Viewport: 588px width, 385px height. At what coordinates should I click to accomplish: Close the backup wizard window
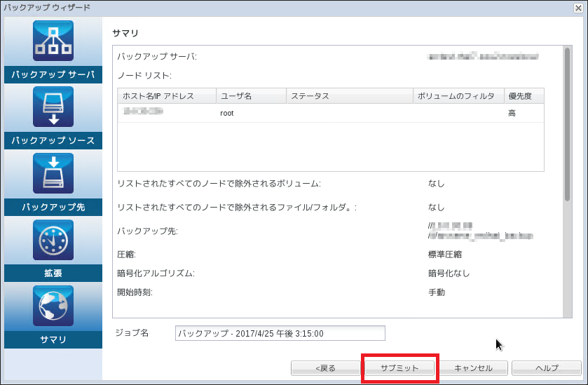(578, 8)
